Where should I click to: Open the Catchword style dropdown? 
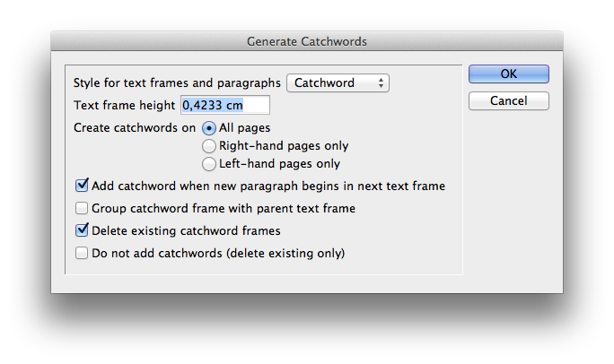(338, 82)
